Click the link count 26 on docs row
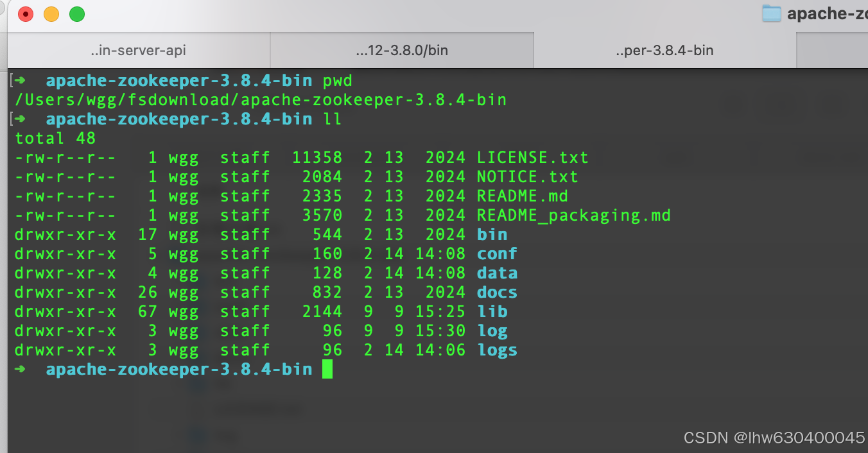 [148, 293]
